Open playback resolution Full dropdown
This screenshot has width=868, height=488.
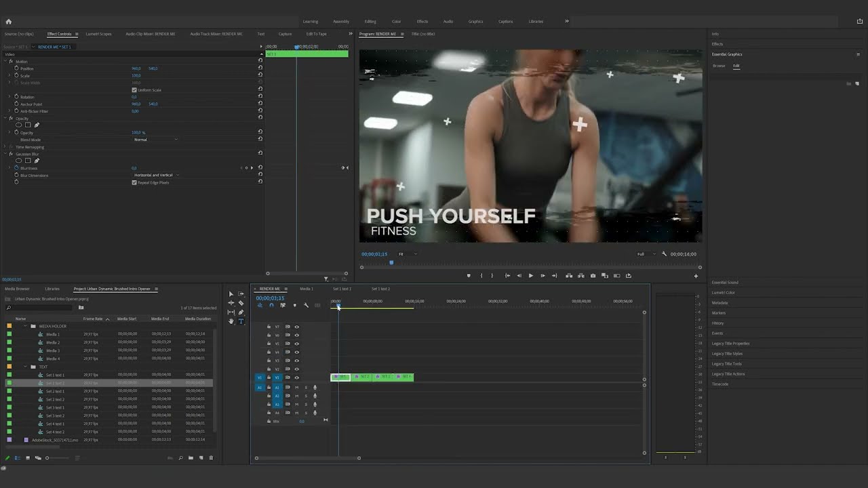646,254
